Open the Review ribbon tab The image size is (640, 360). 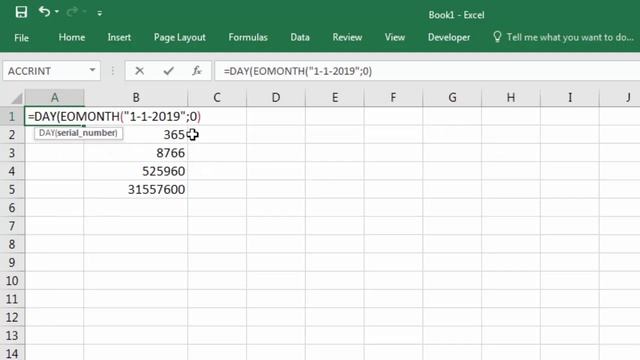tap(347, 38)
